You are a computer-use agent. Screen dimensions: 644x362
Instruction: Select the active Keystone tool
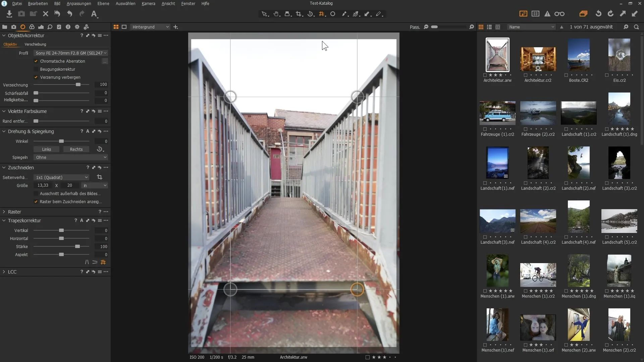[x=322, y=14]
